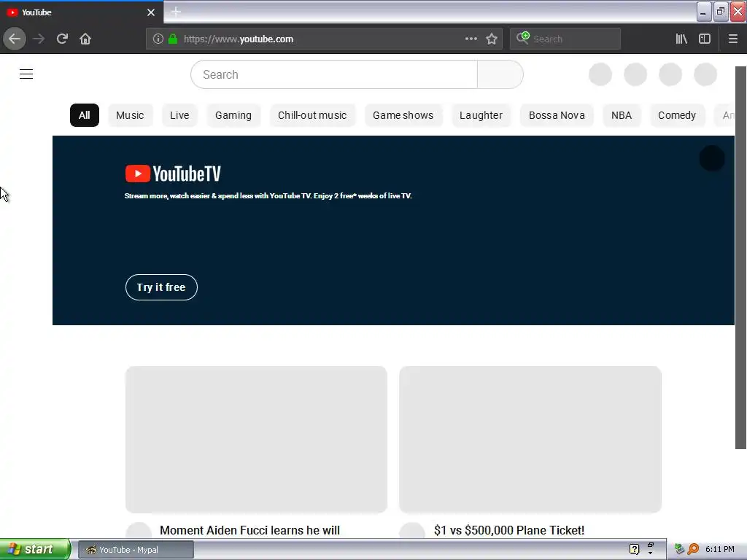Select the Bossa Nova chip
The width and height of the screenshot is (747, 560).
[557, 115]
